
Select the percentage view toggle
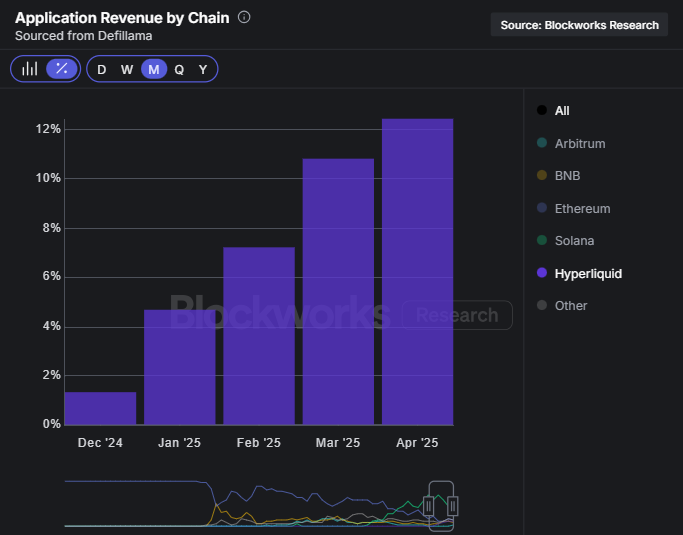(62, 68)
